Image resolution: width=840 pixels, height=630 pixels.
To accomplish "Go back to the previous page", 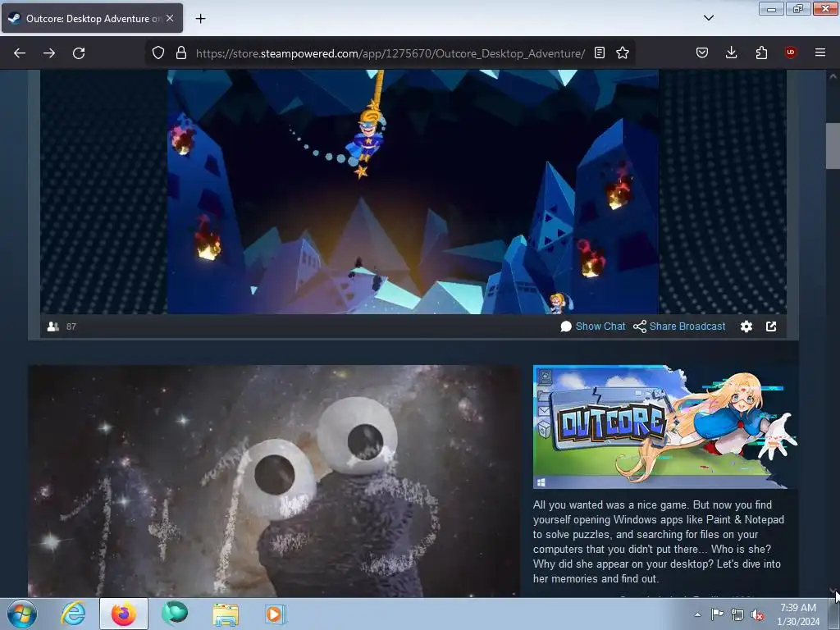I will click(x=20, y=53).
